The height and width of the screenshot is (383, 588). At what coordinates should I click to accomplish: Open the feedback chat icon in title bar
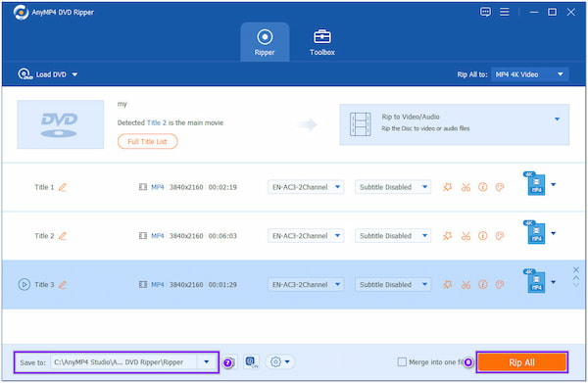click(x=485, y=12)
